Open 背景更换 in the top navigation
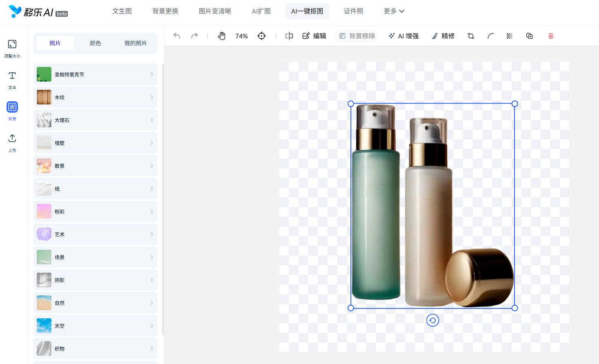The width and height of the screenshot is (599, 364). point(165,11)
